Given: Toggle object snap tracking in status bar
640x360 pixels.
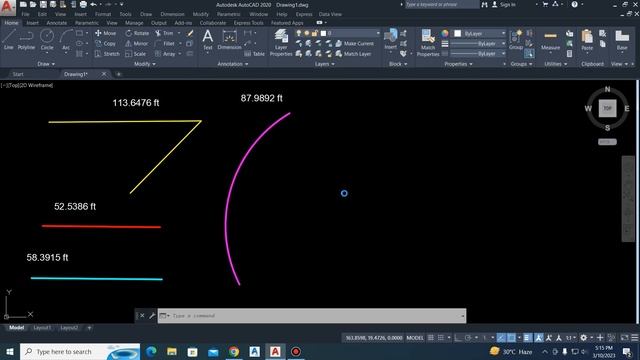Looking at the screenshot, I should (501, 338).
